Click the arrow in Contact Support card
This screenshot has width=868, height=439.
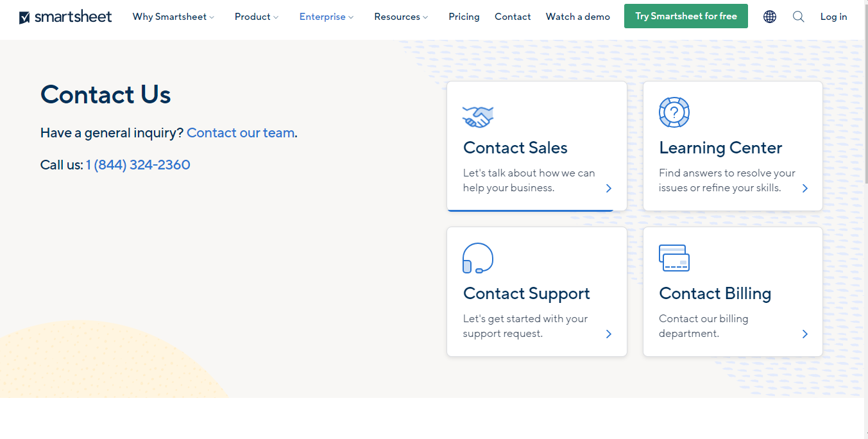pyautogui.click(x=609, y=334)
